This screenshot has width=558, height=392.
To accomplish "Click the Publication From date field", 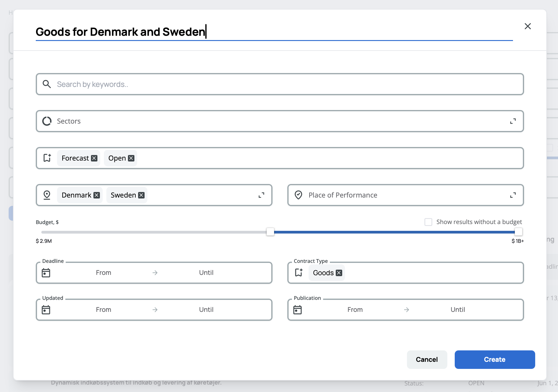I will [355, 310].
